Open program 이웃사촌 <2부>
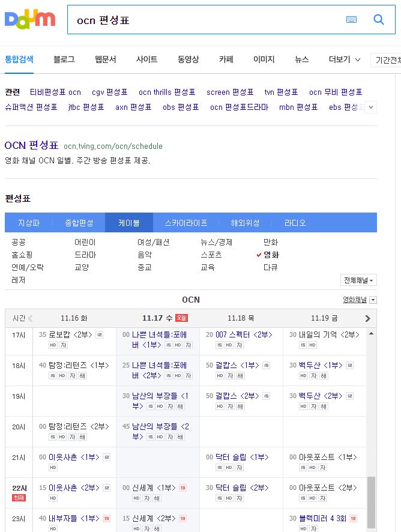The width and height of the screenshot is (401, 532). (x=74, y=488)
